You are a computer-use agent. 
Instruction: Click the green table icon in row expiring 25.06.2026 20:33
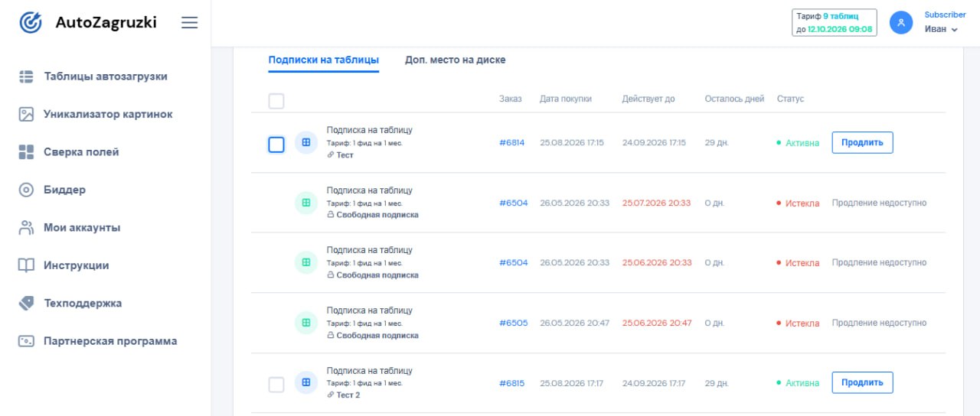coord(306,262)
